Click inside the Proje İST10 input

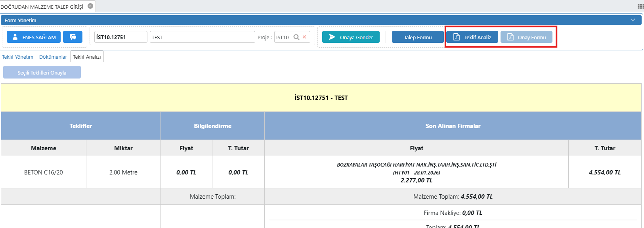pos(283,37)
